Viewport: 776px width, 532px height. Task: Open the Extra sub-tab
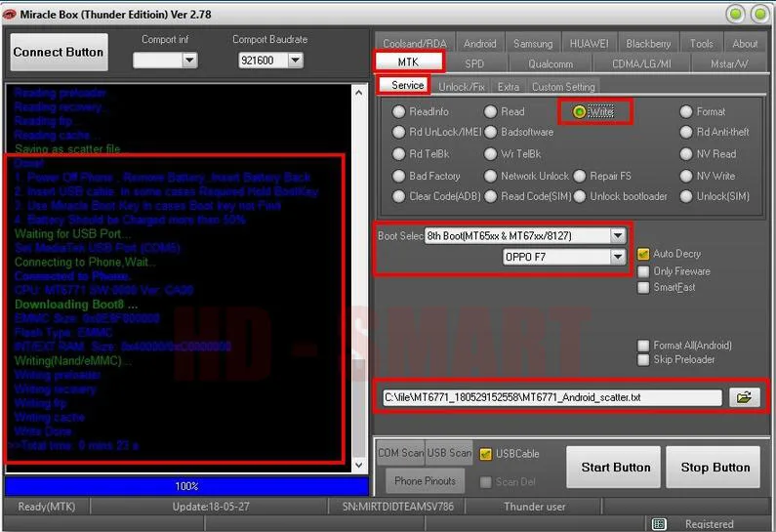point(509,87)
